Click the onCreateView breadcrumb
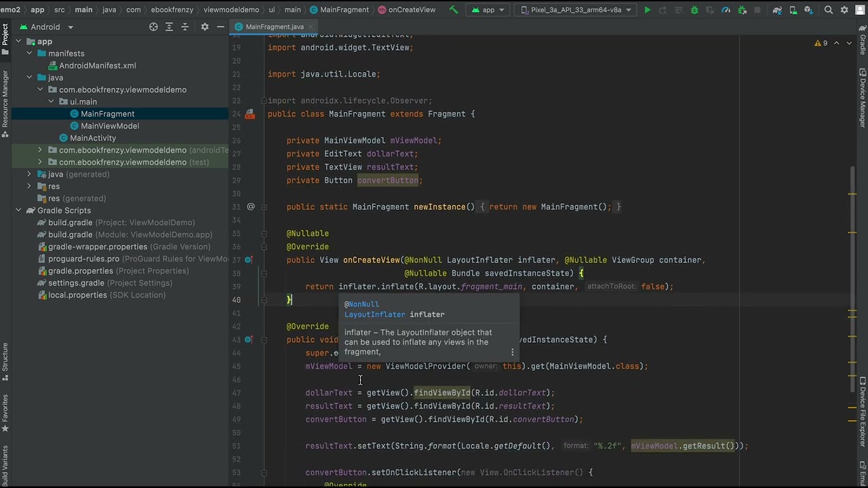This screenshot has width=868, height=488. (406, 10)
